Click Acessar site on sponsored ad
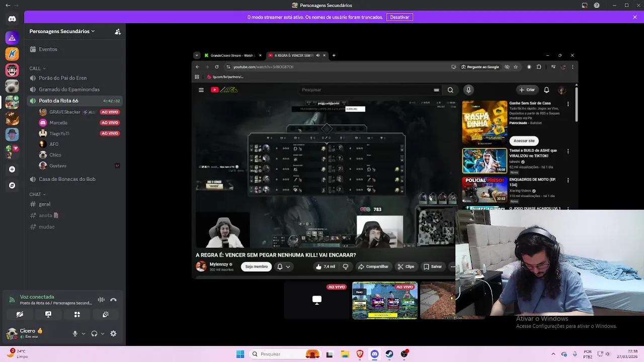 [524, 141]
